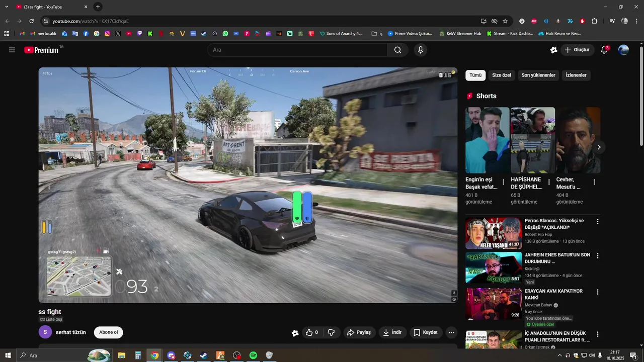Open the tab search dropdown arrow
Screen dimensions: 644x362
[7, 7]
